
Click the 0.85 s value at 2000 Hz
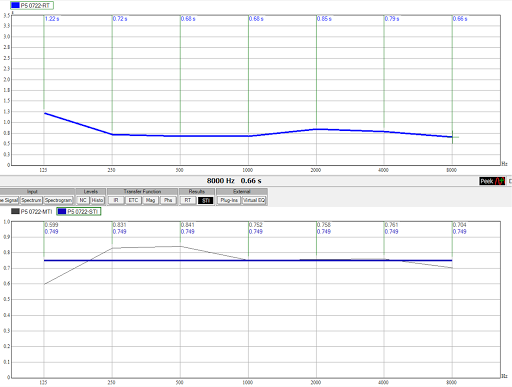point(324,19)
